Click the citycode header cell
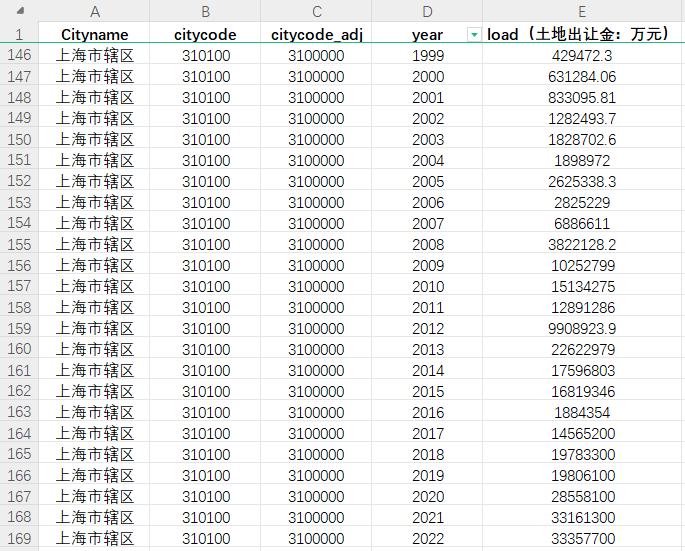 (205, 34)
